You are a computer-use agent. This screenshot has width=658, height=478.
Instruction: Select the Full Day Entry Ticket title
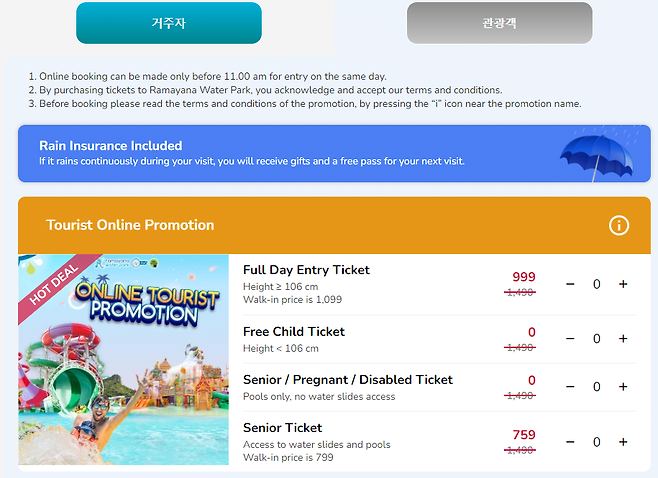tap(306, 270)
